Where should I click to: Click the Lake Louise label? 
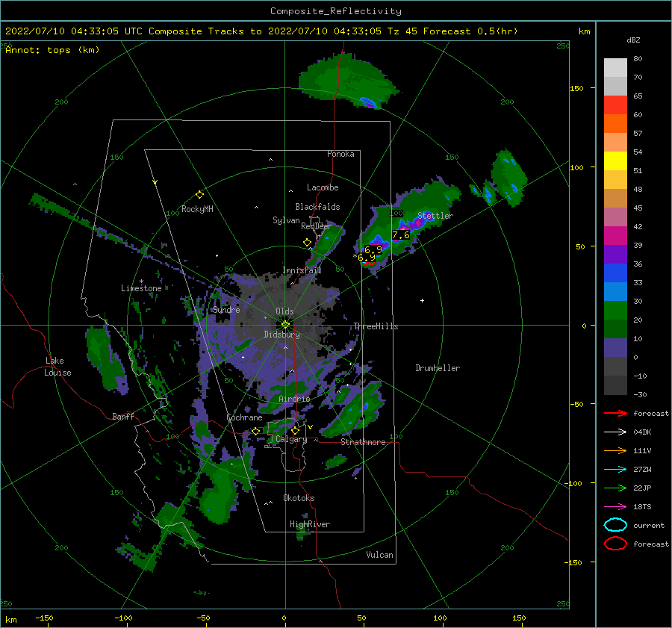point(57,367)
